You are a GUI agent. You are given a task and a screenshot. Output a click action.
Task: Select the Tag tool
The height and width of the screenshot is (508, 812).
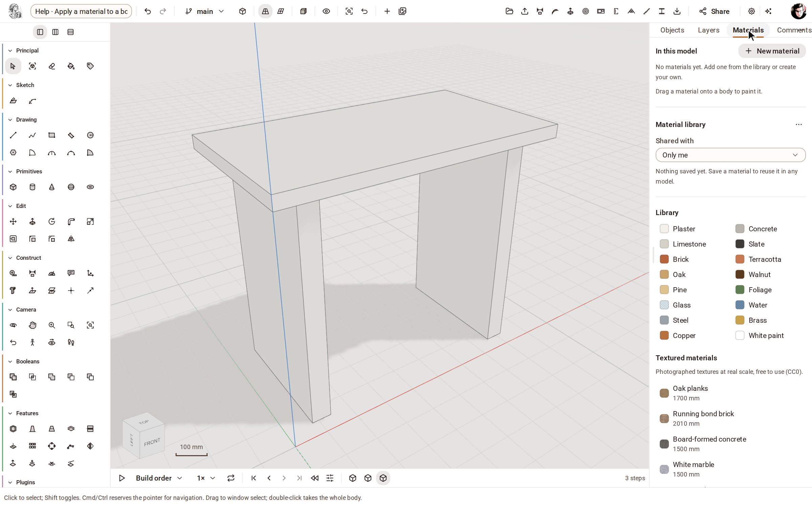(x=90, y=66)
